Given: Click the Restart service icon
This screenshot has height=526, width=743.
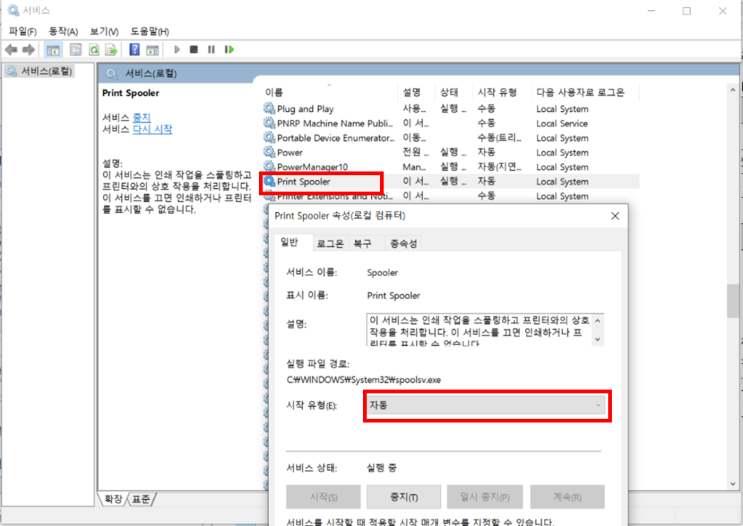Looking at the screenshot, I should (229, 49).
